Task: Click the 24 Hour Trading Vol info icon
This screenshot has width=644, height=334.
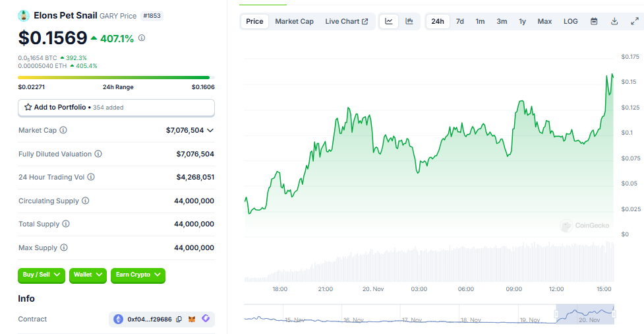Action: 91,177
